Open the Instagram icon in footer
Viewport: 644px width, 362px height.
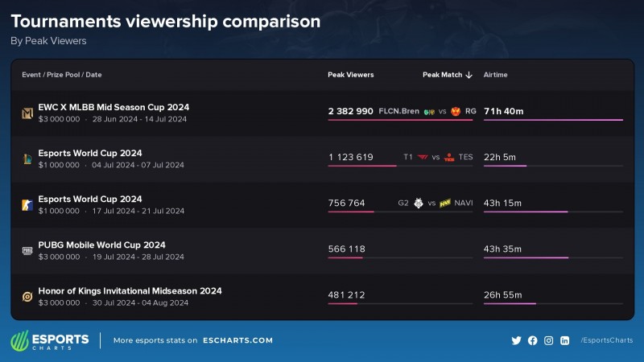point(549,340)
